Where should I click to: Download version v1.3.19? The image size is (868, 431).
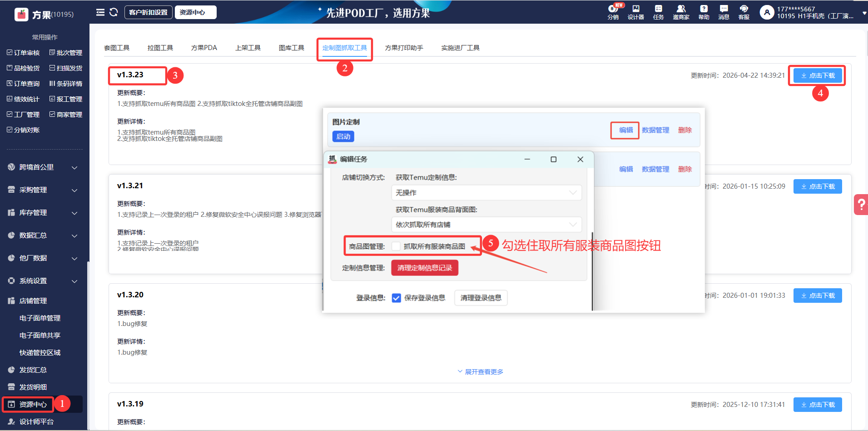[818, 405]
